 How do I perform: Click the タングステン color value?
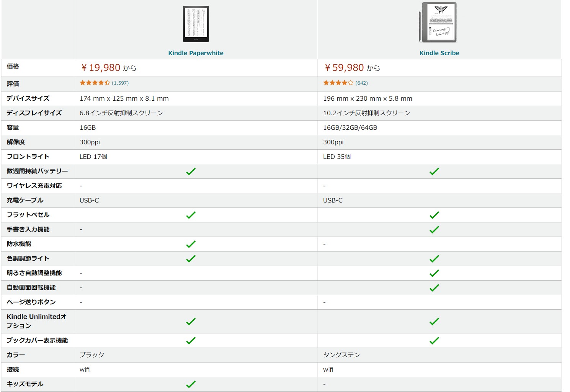coord(341,355)
